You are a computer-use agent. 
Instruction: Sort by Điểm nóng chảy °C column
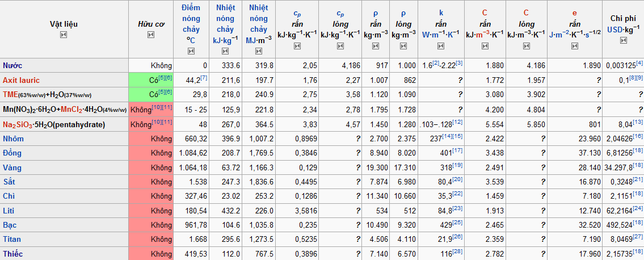coord(191,51)
